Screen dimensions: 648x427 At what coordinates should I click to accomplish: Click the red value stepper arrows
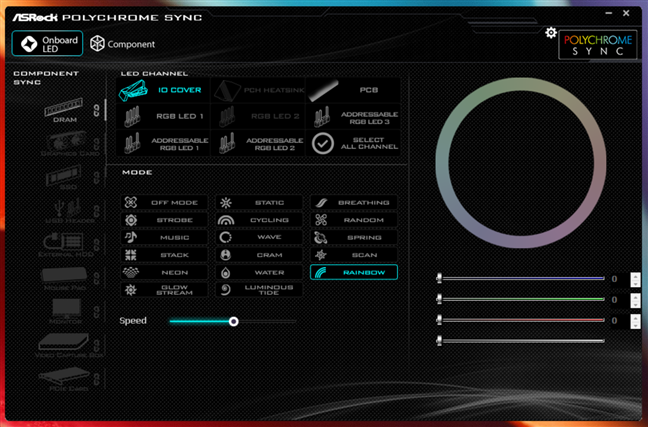tap(635, 321)
